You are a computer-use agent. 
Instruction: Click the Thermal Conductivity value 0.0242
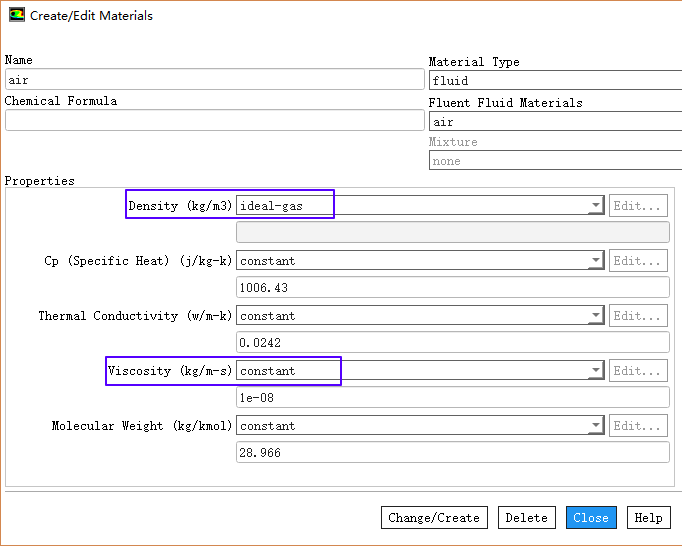tap(452, 343)
